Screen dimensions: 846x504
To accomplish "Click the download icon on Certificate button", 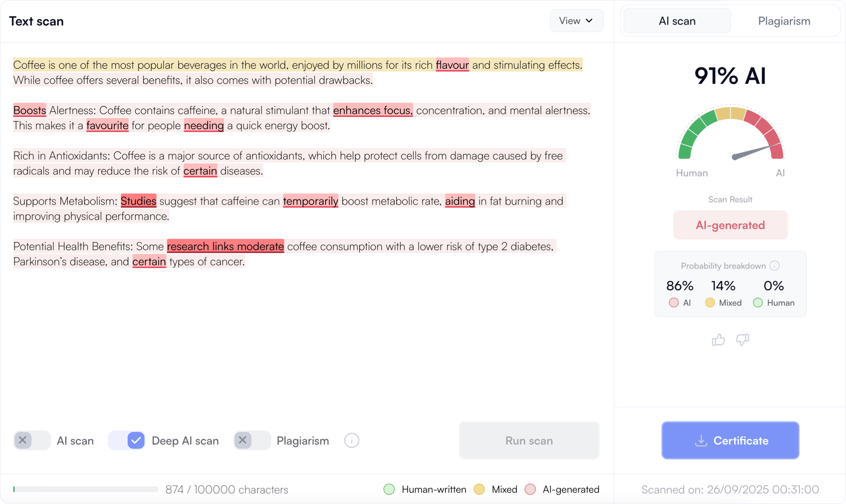I will click(x=701, y=440).
